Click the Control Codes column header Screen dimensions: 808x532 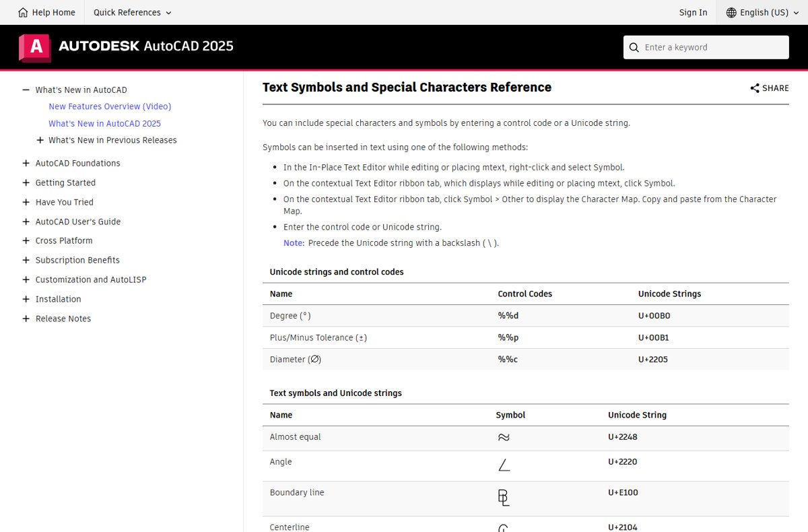click(x=525, y=294)
